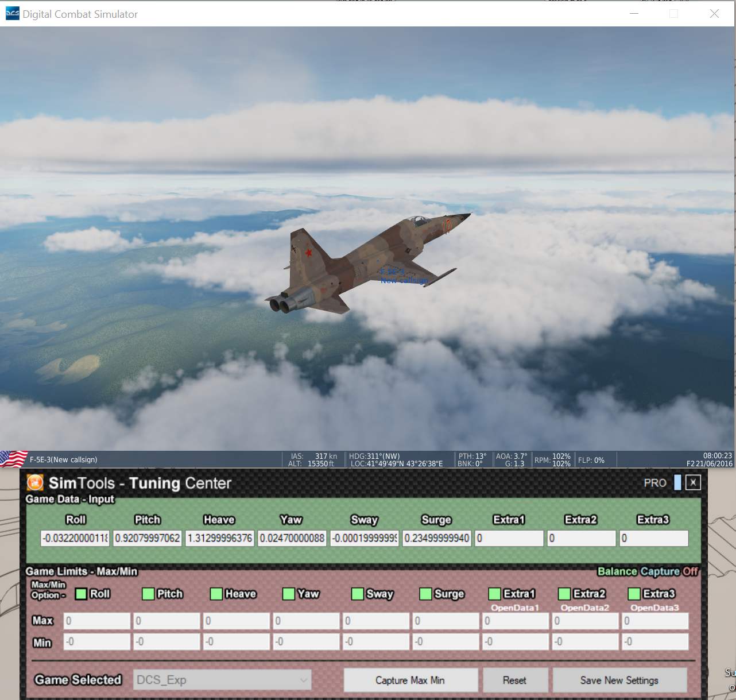Click the Extra3 Min limit field

coord(655,641)
